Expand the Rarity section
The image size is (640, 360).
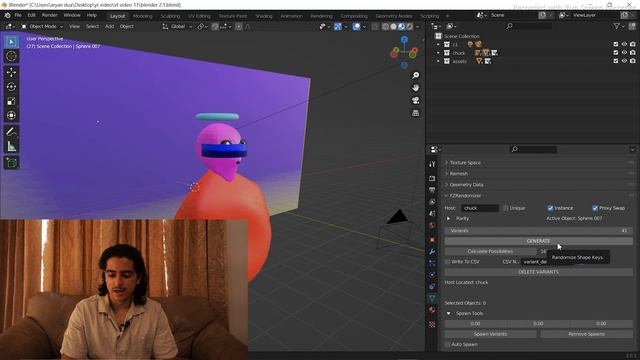coord(449,218)
